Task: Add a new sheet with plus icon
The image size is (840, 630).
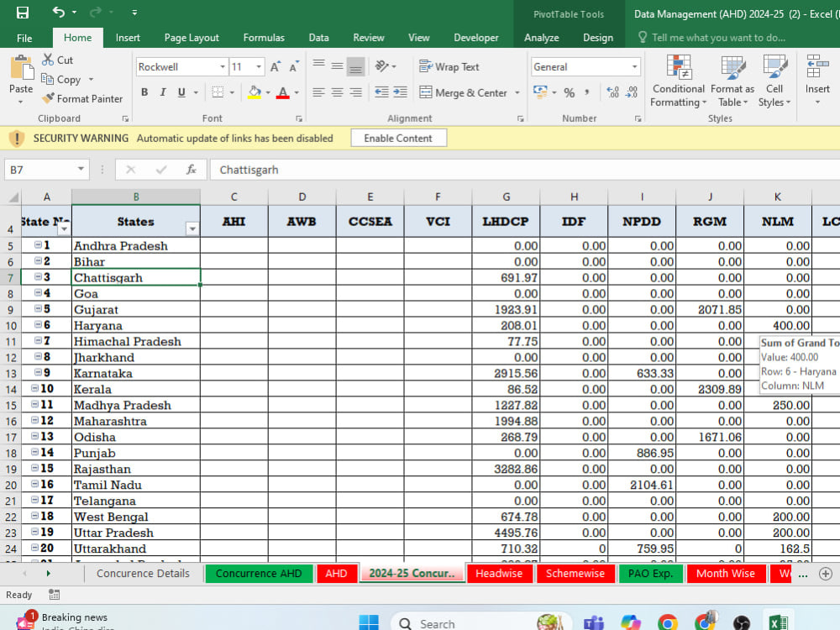Action: point(826,574)
